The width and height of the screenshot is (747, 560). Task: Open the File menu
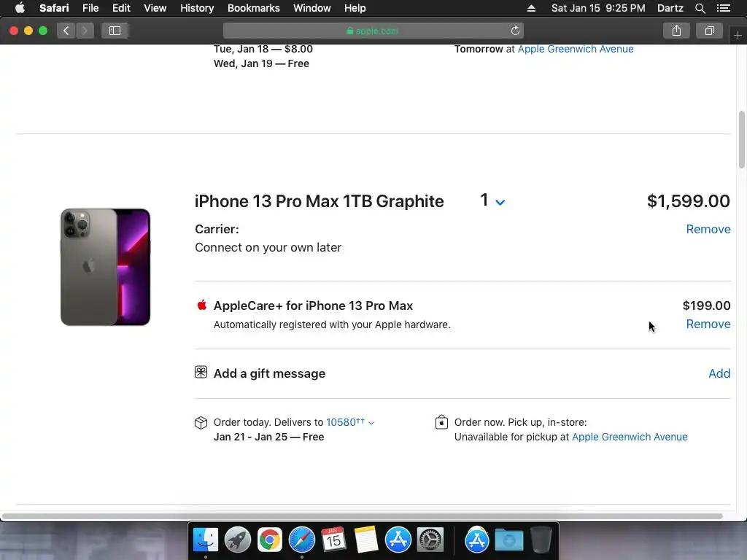90,8
